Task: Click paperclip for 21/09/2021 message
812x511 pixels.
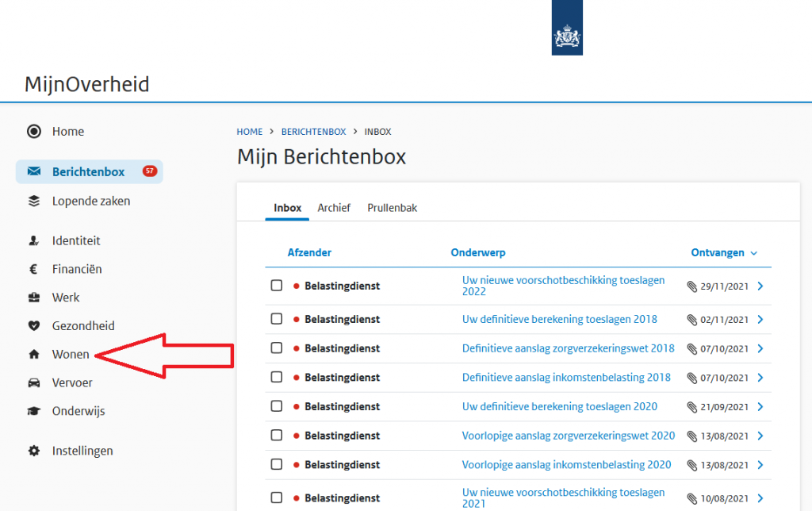Action: click(691, 407)
